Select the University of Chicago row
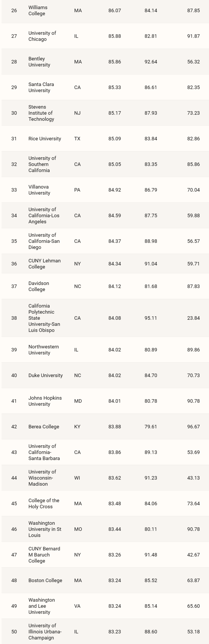 105,36
